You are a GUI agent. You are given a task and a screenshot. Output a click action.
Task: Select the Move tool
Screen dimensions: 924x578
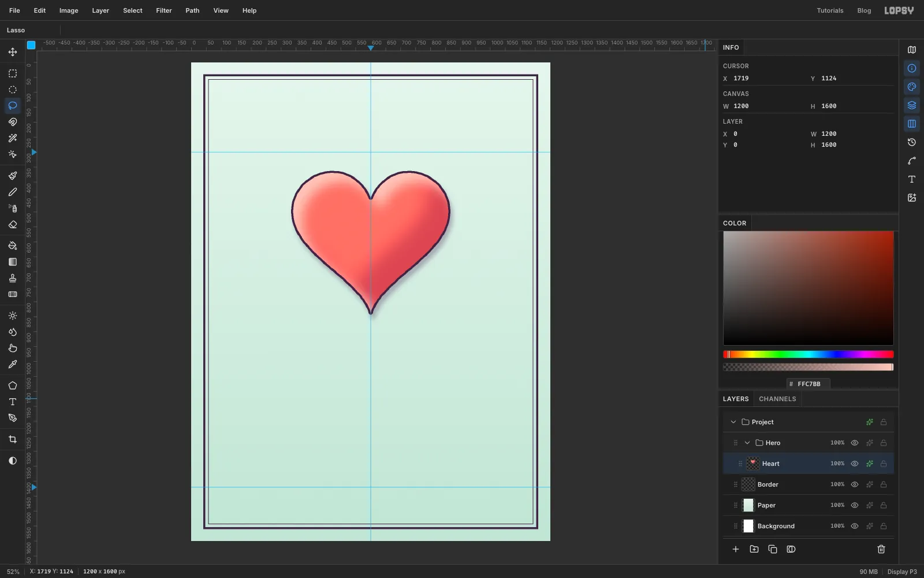click(13, 52)
